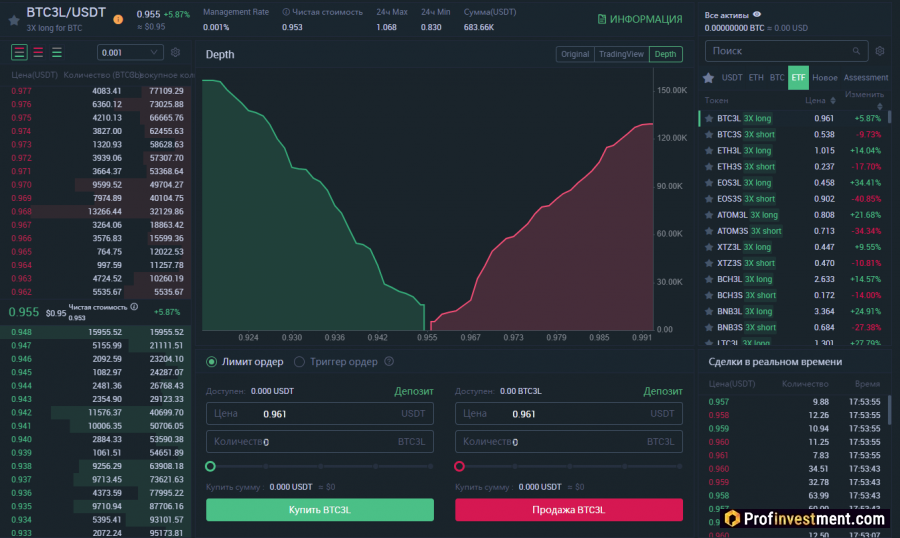Open the Новое market tab
This screenshot has width=900, height=538.
(825, 78)
